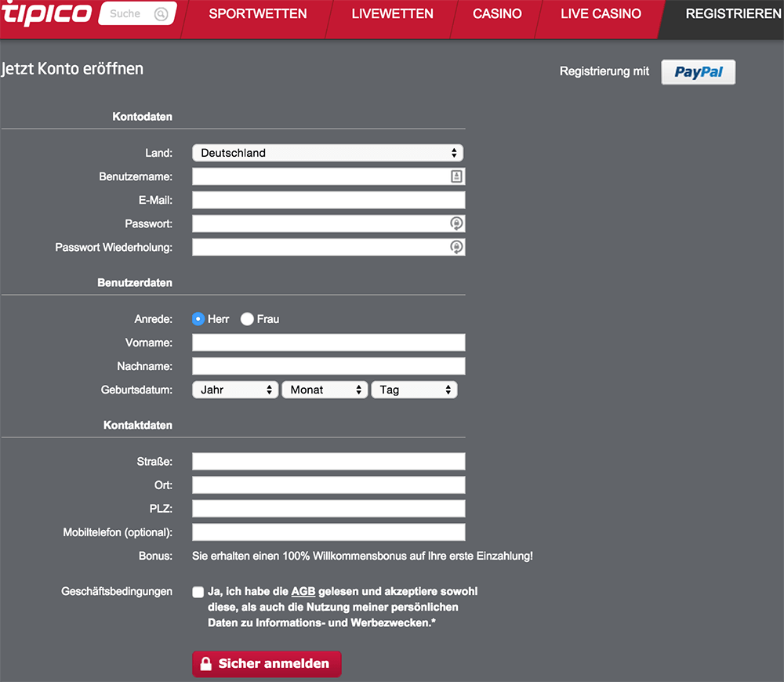Tick the AGB acceptance checkbox

click(x=198, y=592)
